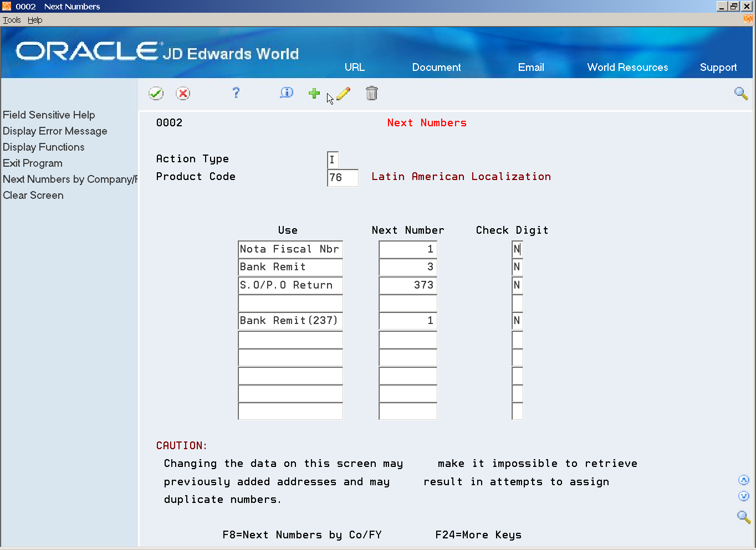
Task: Click the 'Use' column header
Action: [x=288, y=230]
